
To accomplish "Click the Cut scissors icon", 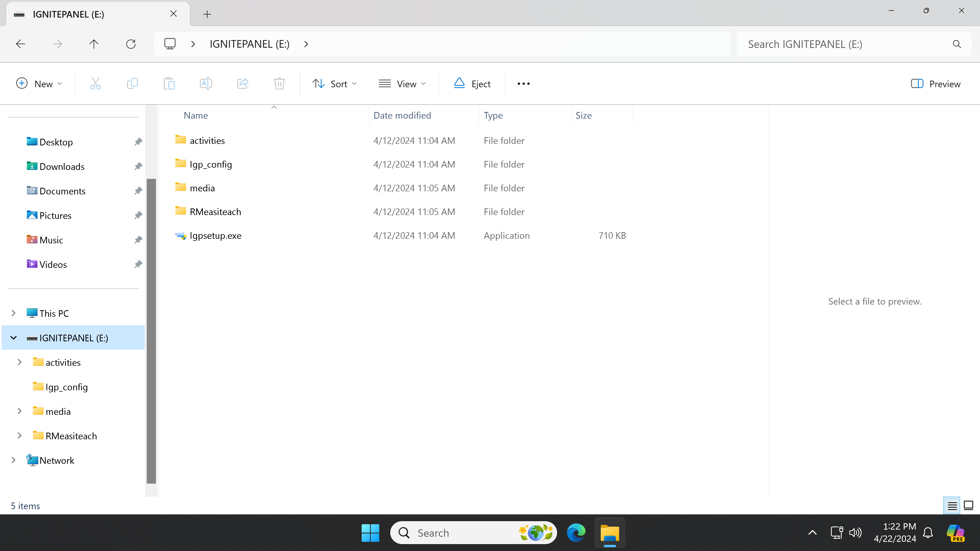I will click(x=95, y=84).
